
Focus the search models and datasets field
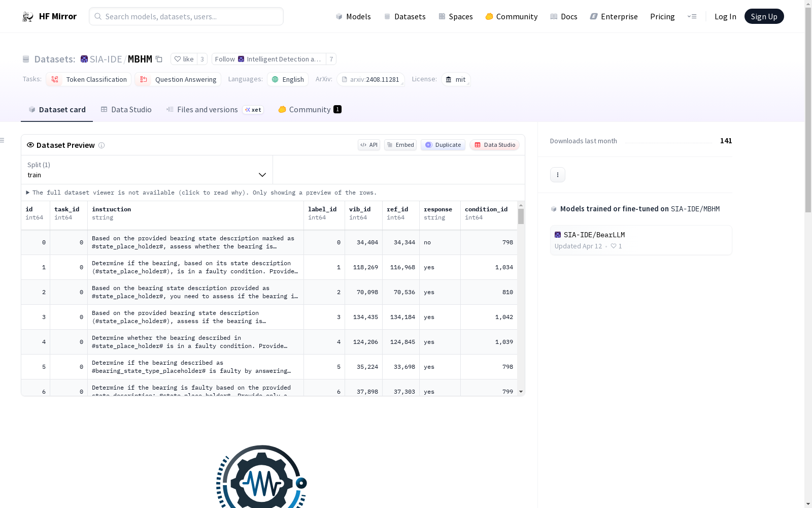[186, 16]
